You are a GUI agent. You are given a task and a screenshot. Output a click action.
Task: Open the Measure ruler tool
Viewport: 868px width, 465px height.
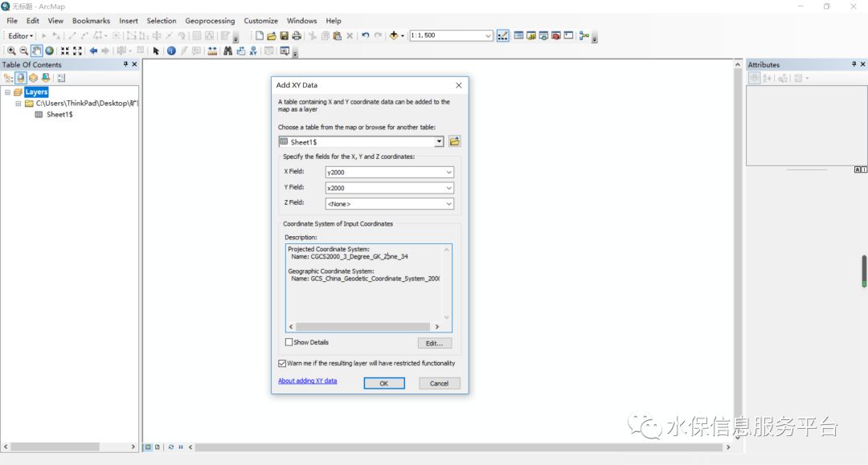tap(212, 51)
